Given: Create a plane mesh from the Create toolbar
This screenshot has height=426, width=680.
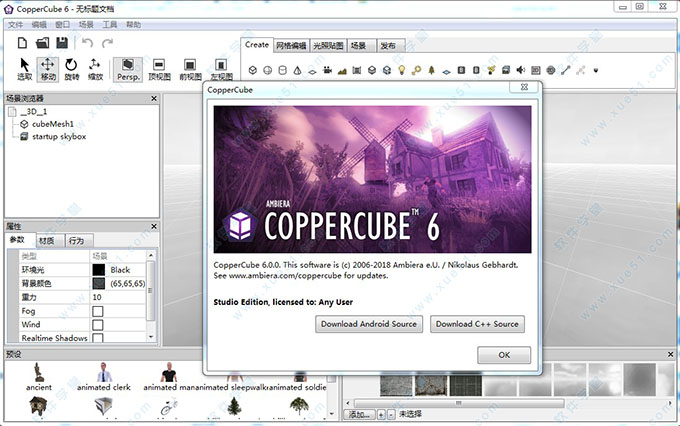Looking at the screenshot, I should [x=312, y=71].
